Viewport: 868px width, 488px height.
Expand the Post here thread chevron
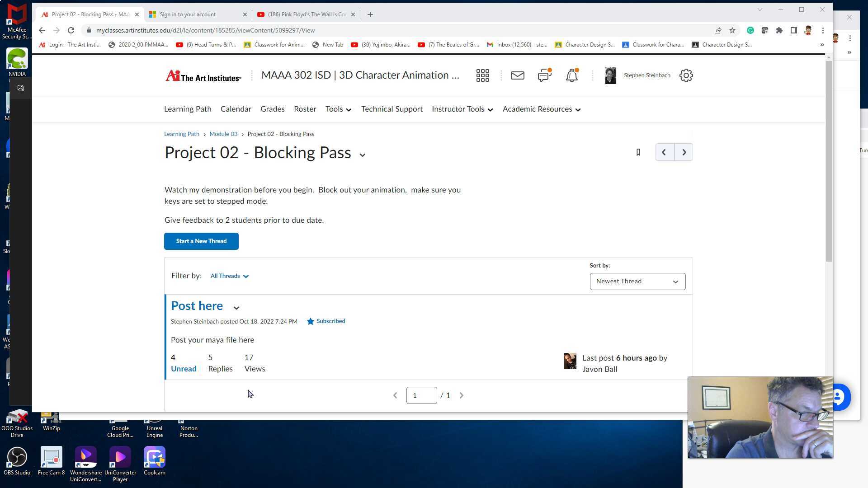pyautogui.click(x=236, y=308)
